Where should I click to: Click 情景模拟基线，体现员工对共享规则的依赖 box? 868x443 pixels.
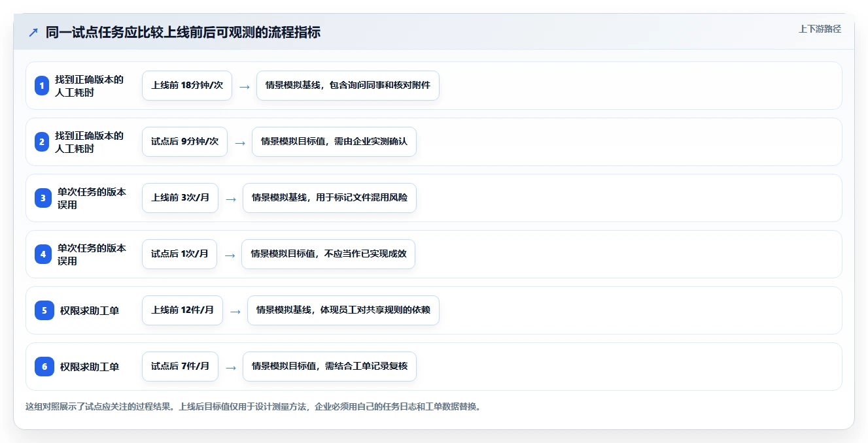point(343,310)
